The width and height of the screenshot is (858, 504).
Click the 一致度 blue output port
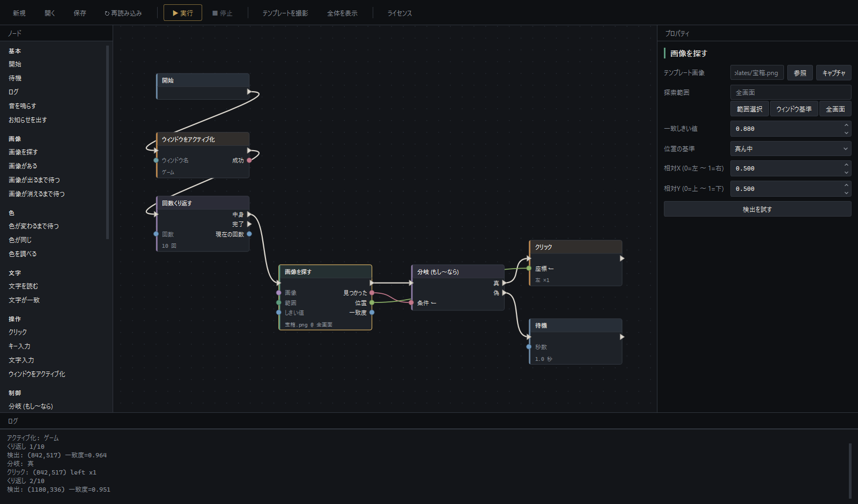(372, 313)
